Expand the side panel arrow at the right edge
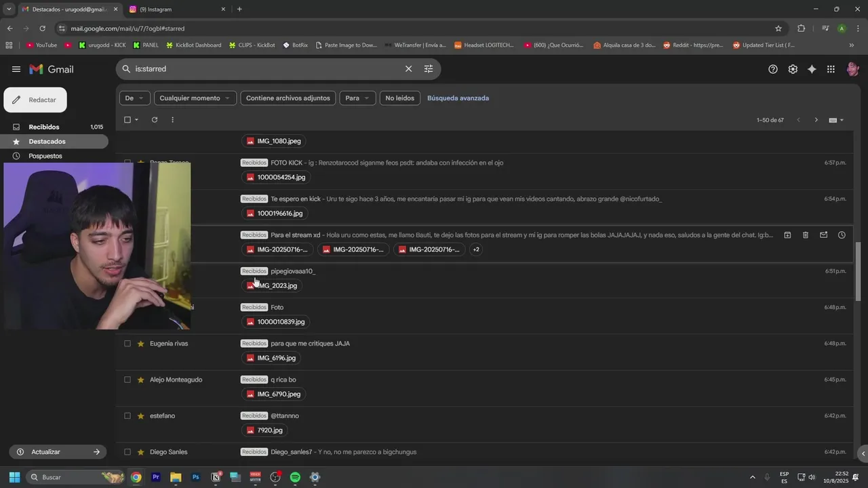The image size is (868, 488). [x=863, y=453]
